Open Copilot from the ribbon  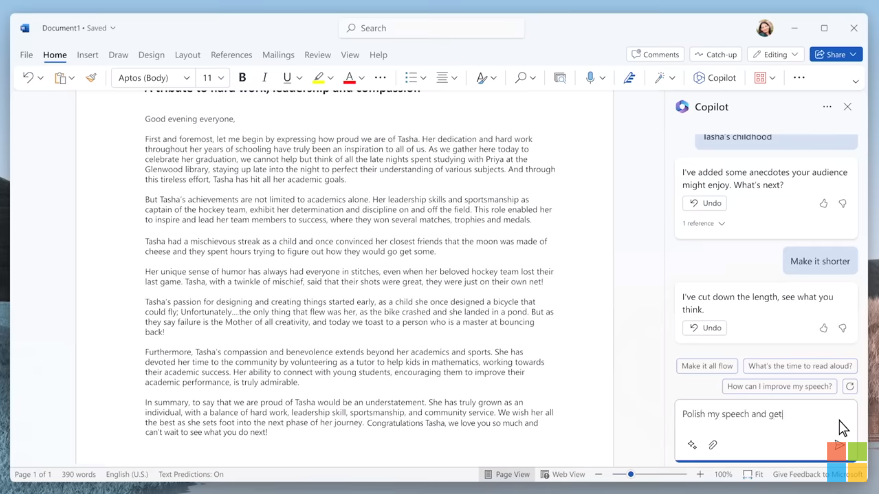[x=715, y=78]
